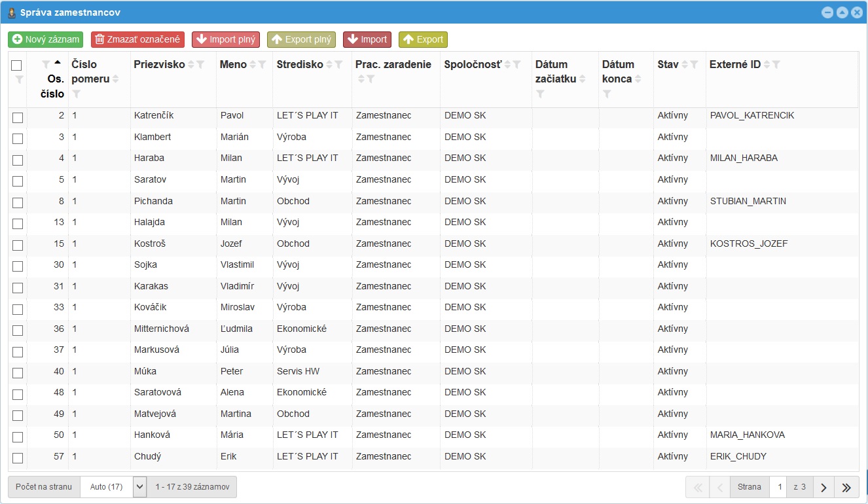Click the filter icon for Stredisko column
The image size is (868, 504).
(338, 65)
